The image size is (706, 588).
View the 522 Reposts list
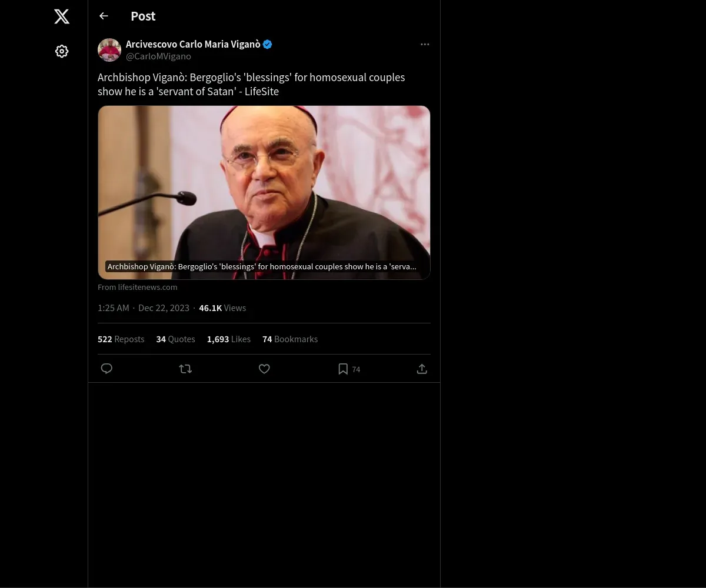[x=121, y=339]
